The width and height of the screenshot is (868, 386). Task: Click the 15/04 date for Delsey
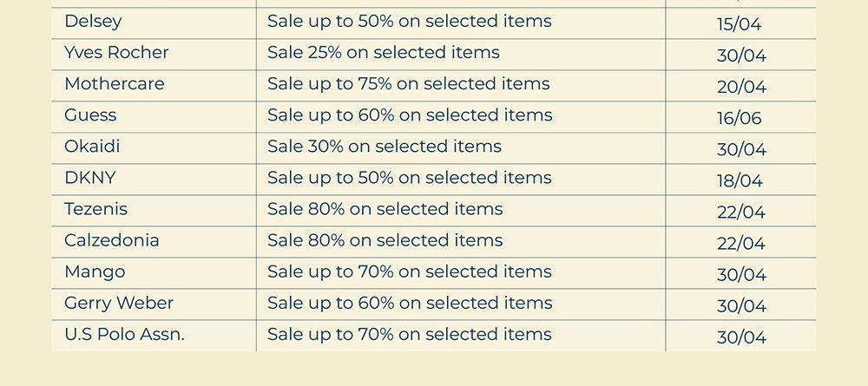click(740, 24)
